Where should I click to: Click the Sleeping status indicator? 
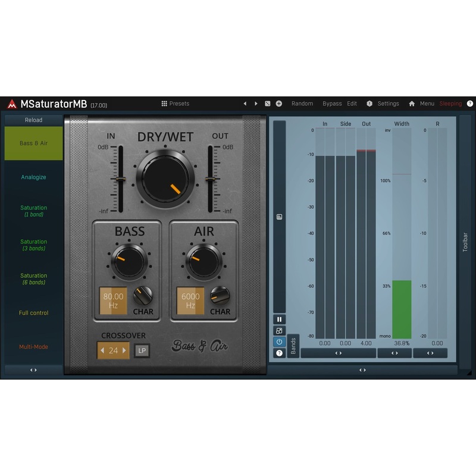450,104
